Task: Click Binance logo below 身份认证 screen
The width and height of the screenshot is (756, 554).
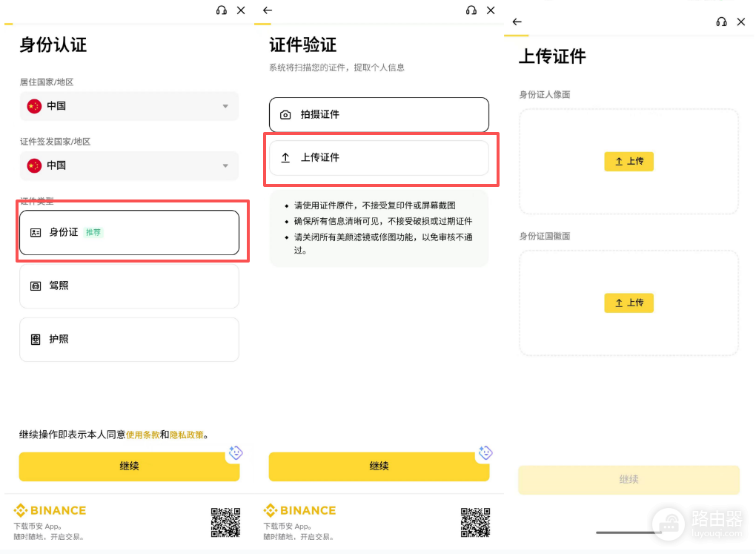Action: tap(50, 510)
